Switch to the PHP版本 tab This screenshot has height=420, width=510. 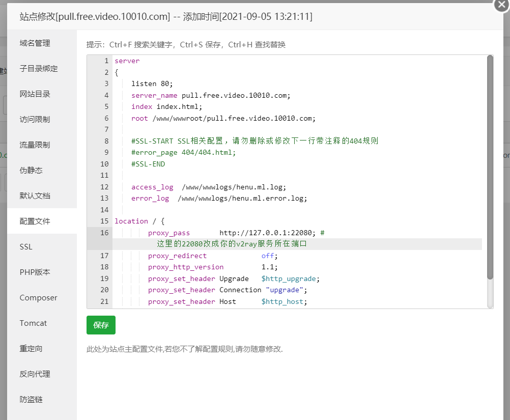pyautogui.click(x=35, y=272)
